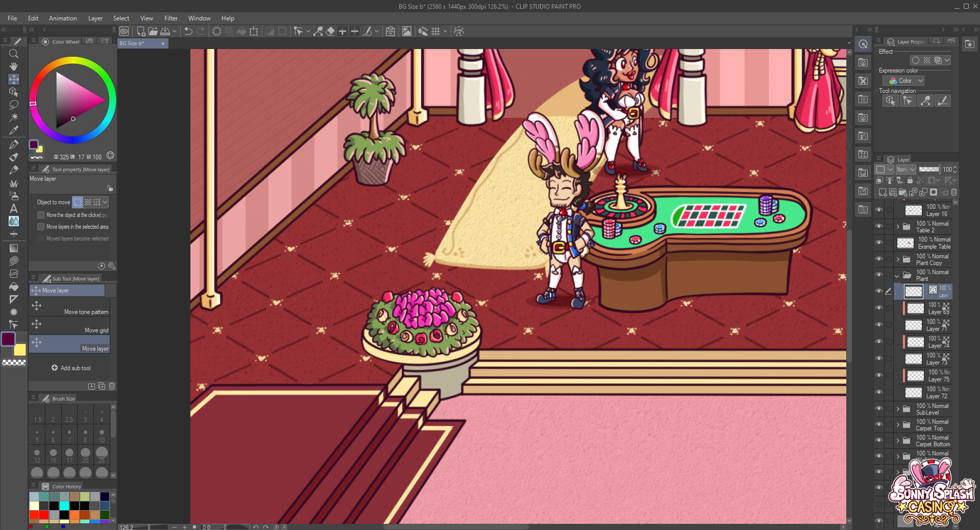The image size is (980, 530).
Task: Open the Layer menu
Action: [x=95, y=18]
